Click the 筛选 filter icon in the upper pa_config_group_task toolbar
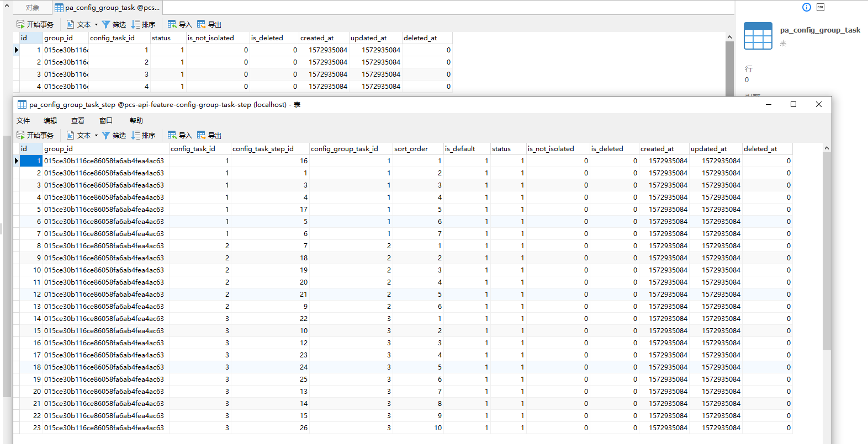The image size is (868, 444). 106,24
